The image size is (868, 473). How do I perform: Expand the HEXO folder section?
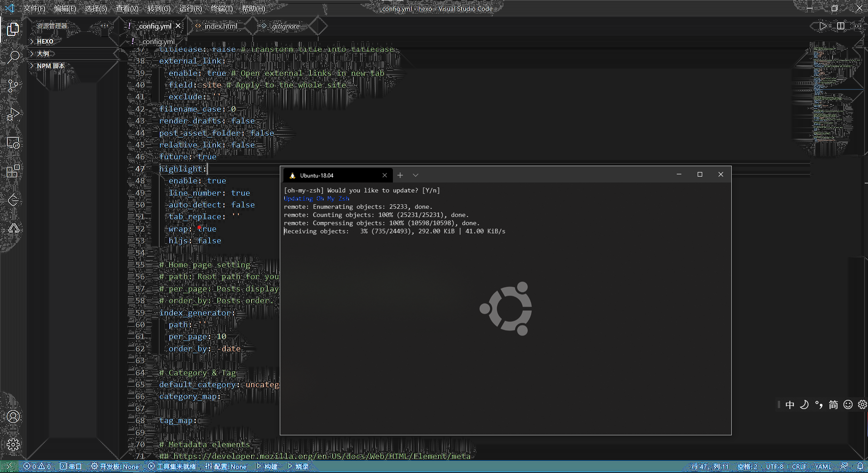(45, 41)
